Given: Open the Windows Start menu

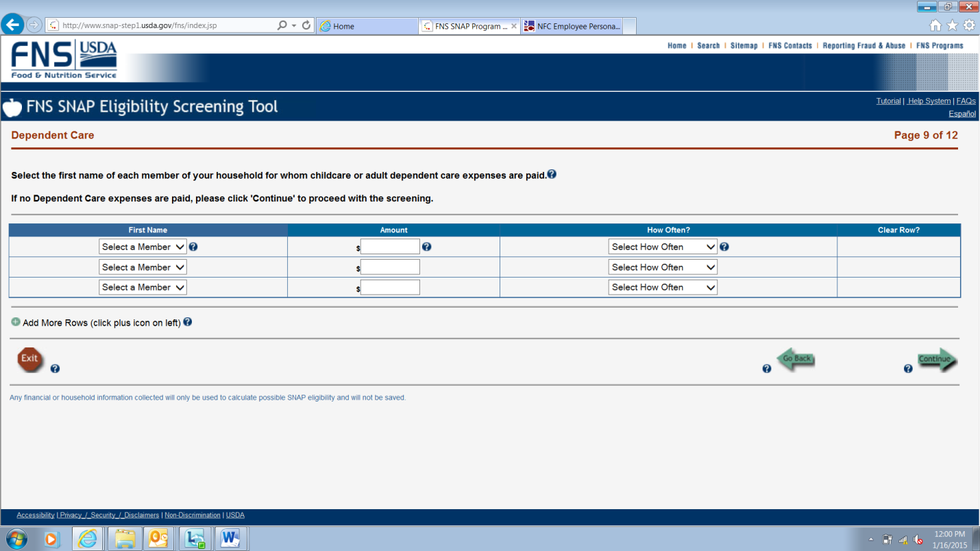Looking at the screenshot, I should click(16, 539).
